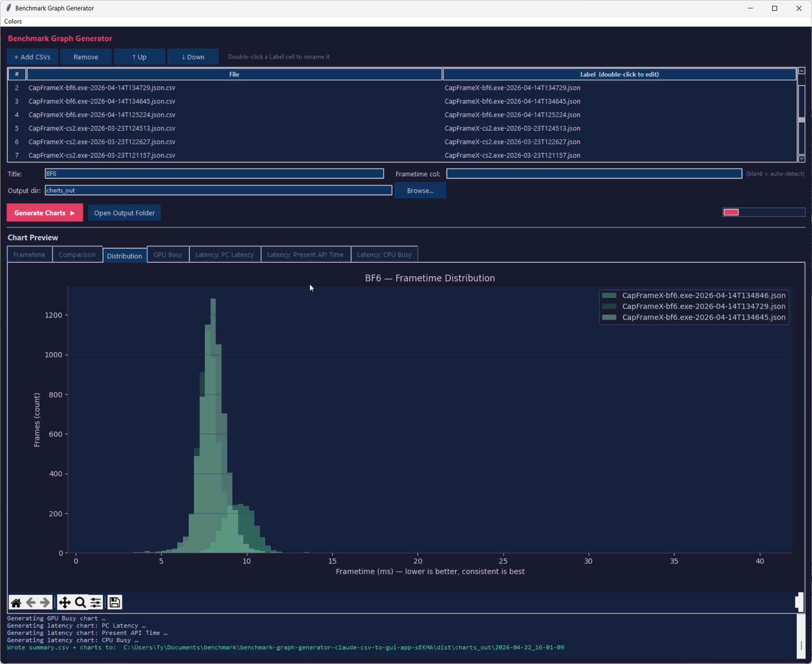Switch to the Frametime tab
The height and width of the screenshot is (664, 812).
[x=29, y=254]
